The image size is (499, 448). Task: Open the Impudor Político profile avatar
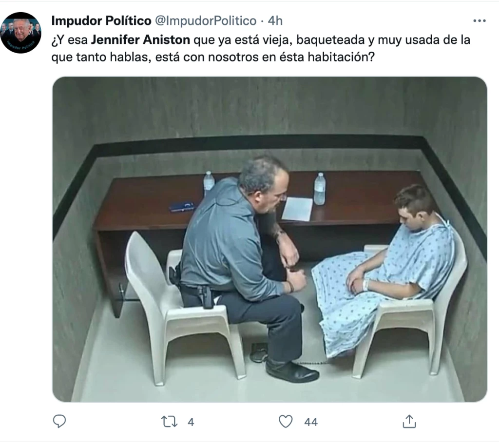coord(20,33)
